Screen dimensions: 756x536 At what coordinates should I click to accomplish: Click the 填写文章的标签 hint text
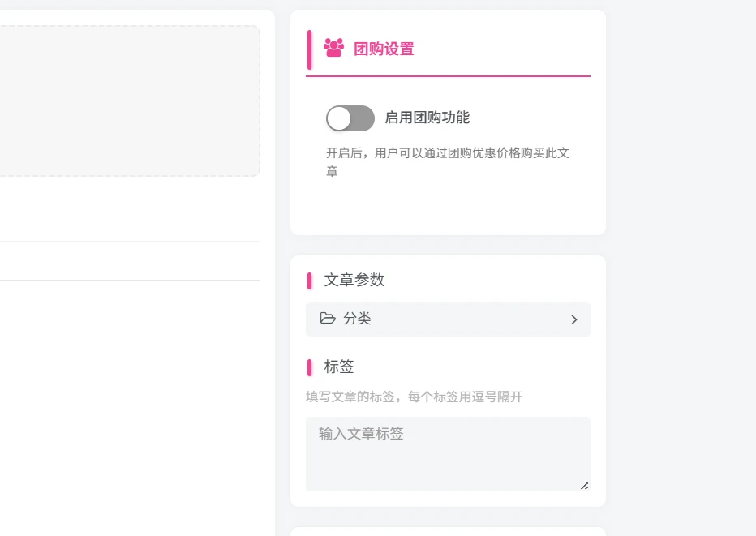tap(415, 397)
